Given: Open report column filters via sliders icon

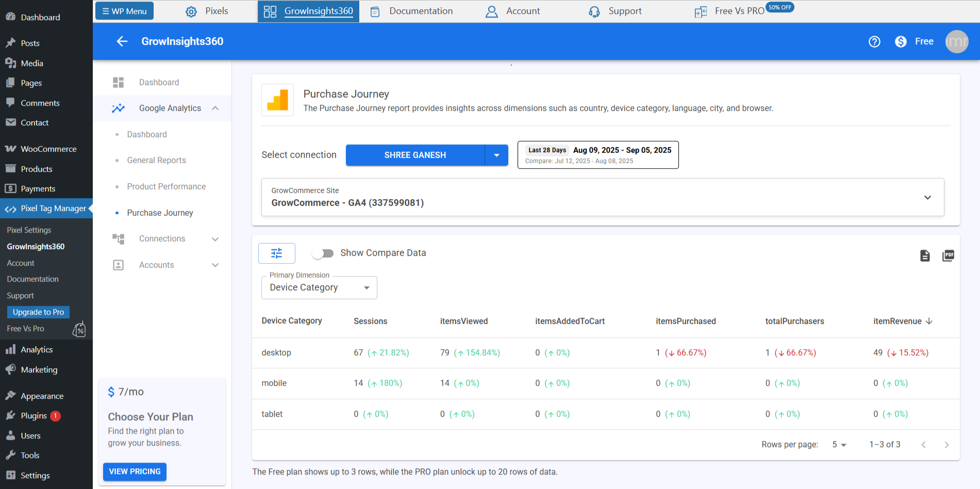Looking at the screenshot, I should pyautogui.click(x=277, y=253).
